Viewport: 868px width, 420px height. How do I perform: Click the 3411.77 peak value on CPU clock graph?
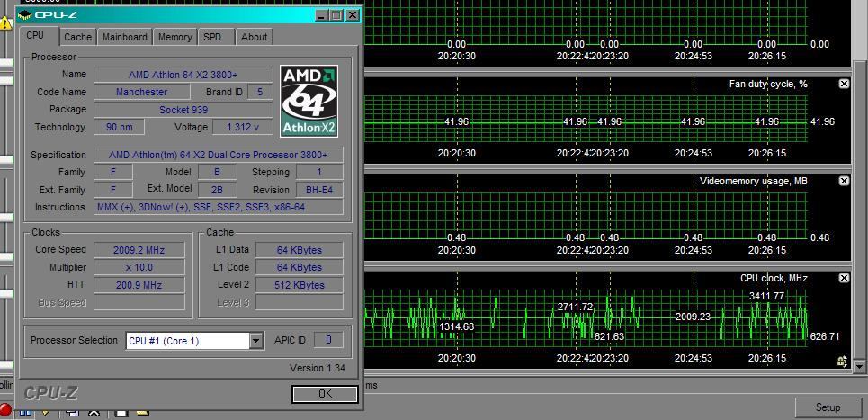(x=766, y=296)
